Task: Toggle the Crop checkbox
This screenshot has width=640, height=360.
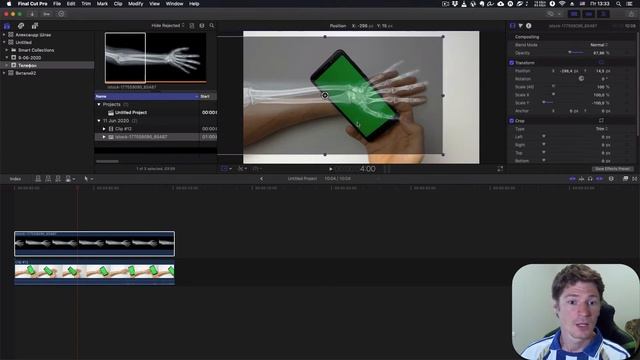Action: pyautogui.click(x=511, y=120)
